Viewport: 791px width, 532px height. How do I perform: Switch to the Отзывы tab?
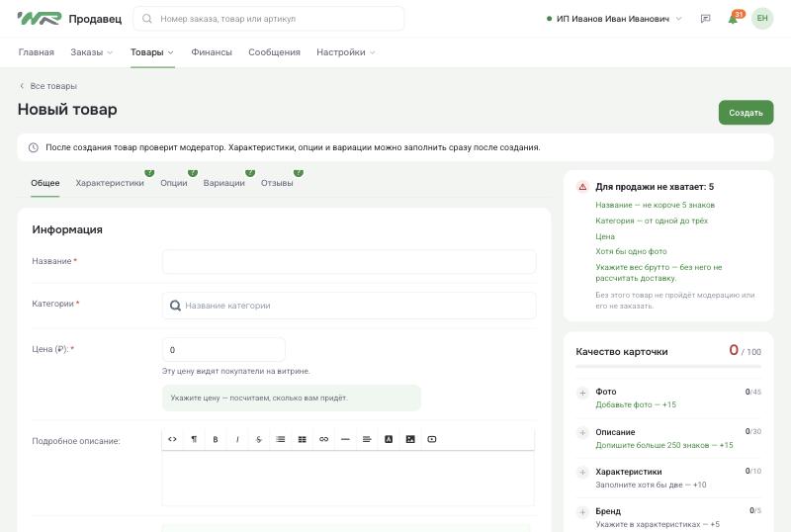click(277, 183)
